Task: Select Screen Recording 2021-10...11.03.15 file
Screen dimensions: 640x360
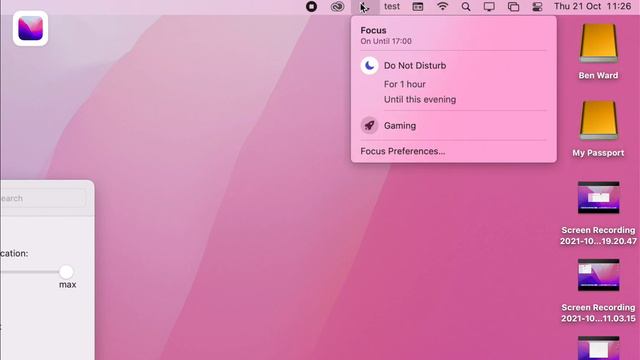Action: click(x=598, y=275)
